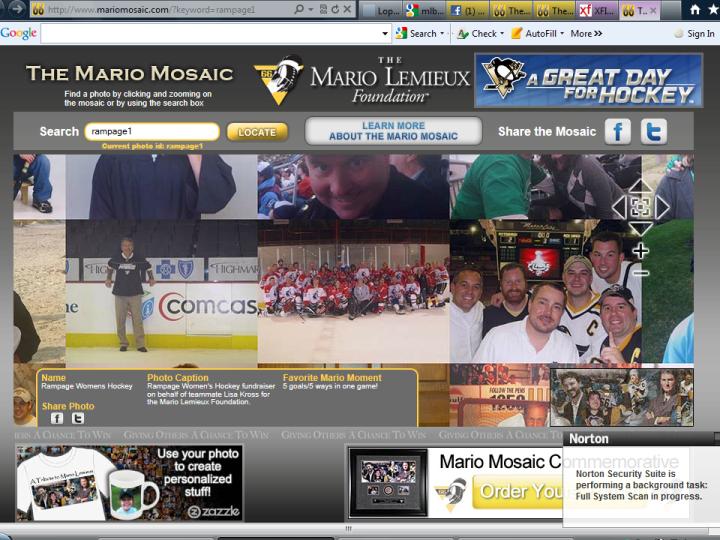The image size is (720, 540).
Task: Reset mosaic view with center fit icon
Action: [640, 208]
